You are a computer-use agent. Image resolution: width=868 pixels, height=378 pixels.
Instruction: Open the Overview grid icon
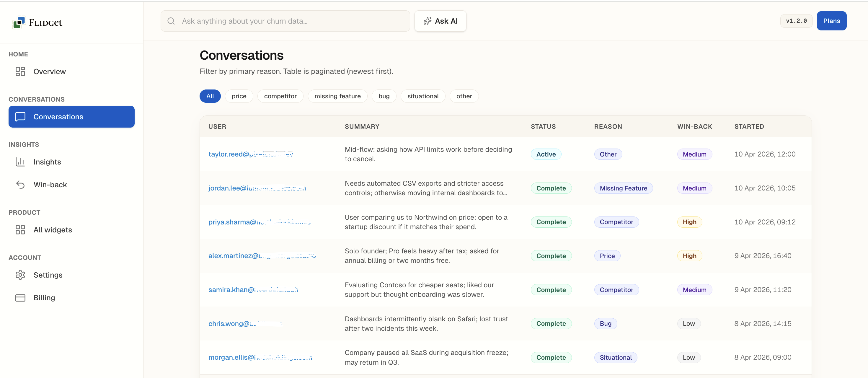(20, 71)
